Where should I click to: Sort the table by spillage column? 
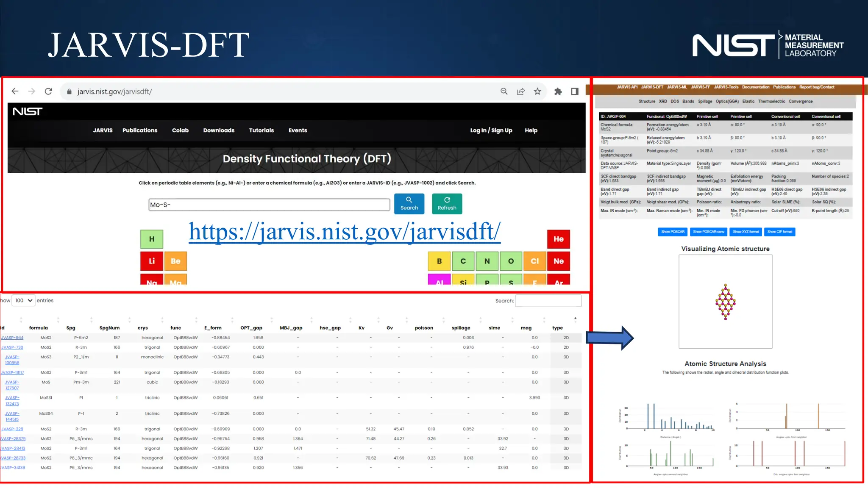(x=461, y=327)
